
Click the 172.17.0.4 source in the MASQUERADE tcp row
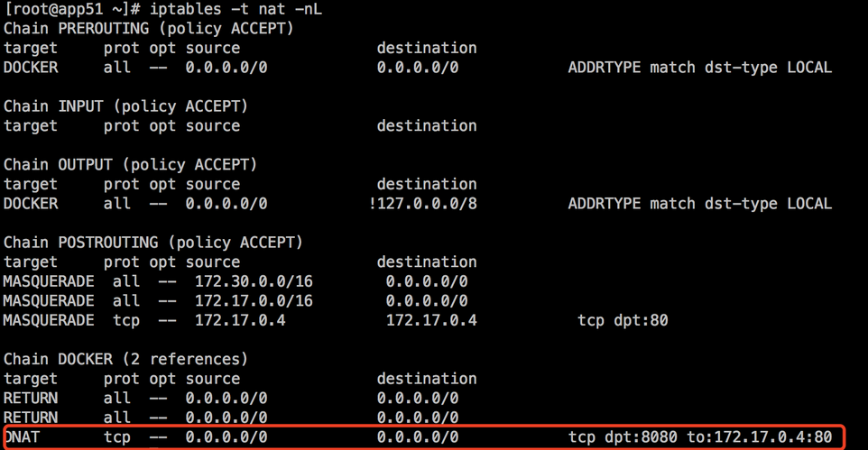point(240,320)
